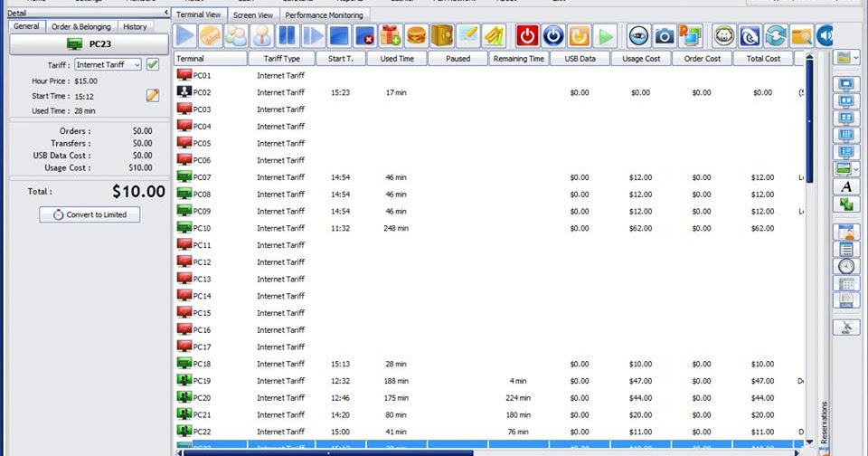Click the crossed tools icon in sidebar

[x=846, y=327]
